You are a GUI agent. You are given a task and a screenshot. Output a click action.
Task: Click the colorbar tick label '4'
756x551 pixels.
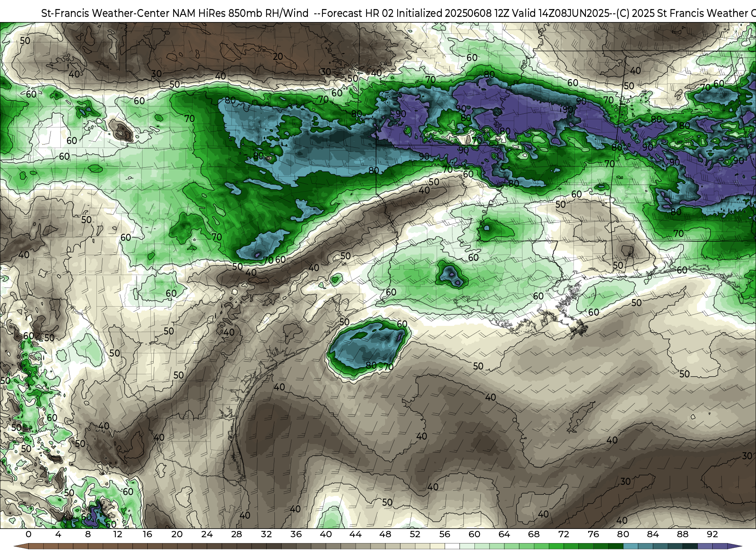click(58, 534)
